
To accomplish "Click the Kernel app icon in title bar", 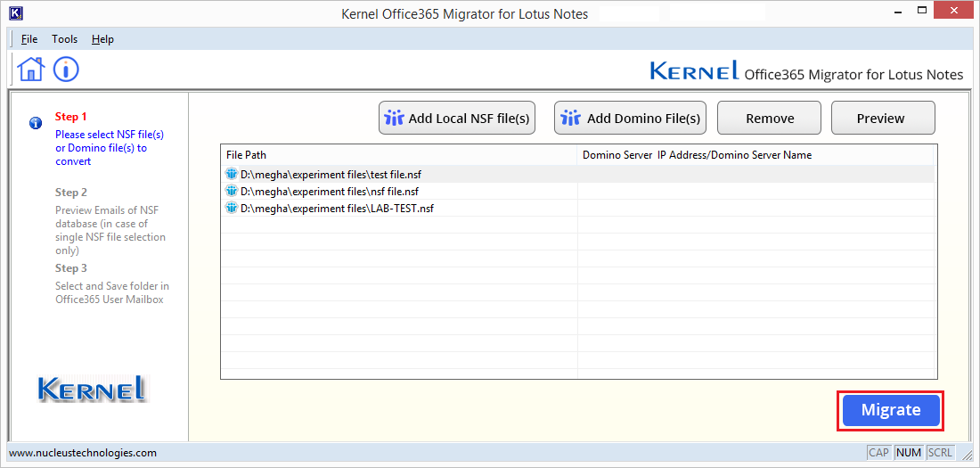I will (x=17, y=13).
